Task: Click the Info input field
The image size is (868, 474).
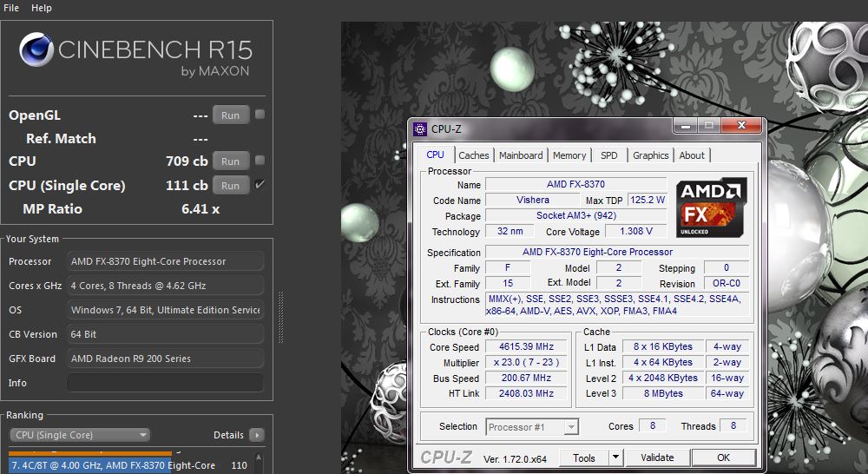Action: point(165,383)
